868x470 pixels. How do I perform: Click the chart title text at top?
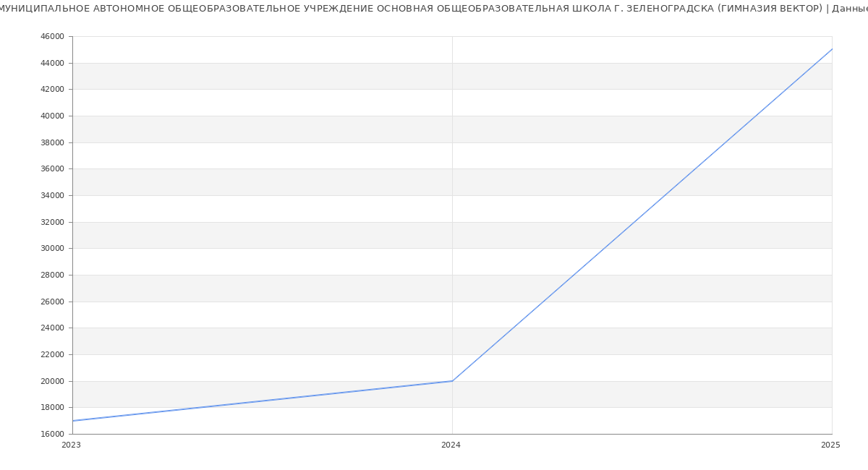click(x=434, y=9)
